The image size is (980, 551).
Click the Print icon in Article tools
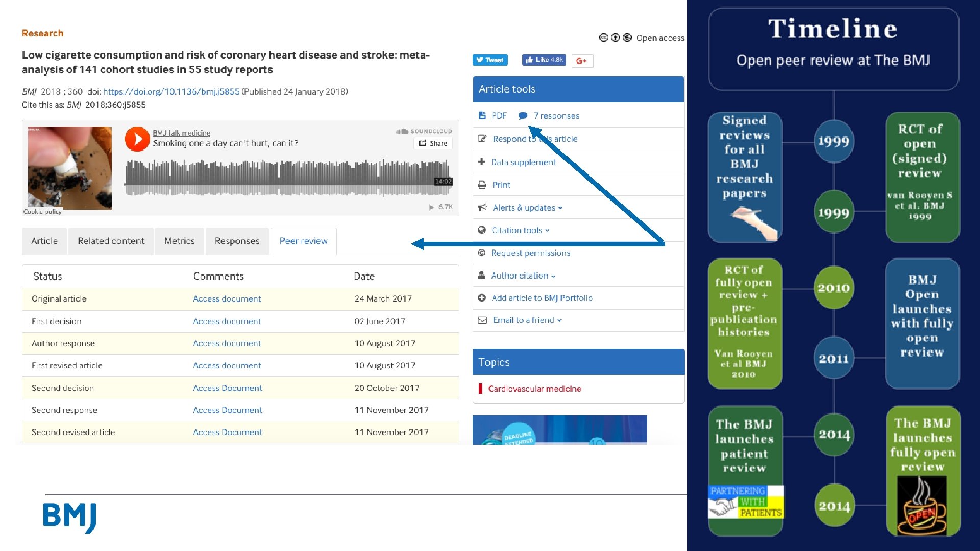tap(501, 185)
